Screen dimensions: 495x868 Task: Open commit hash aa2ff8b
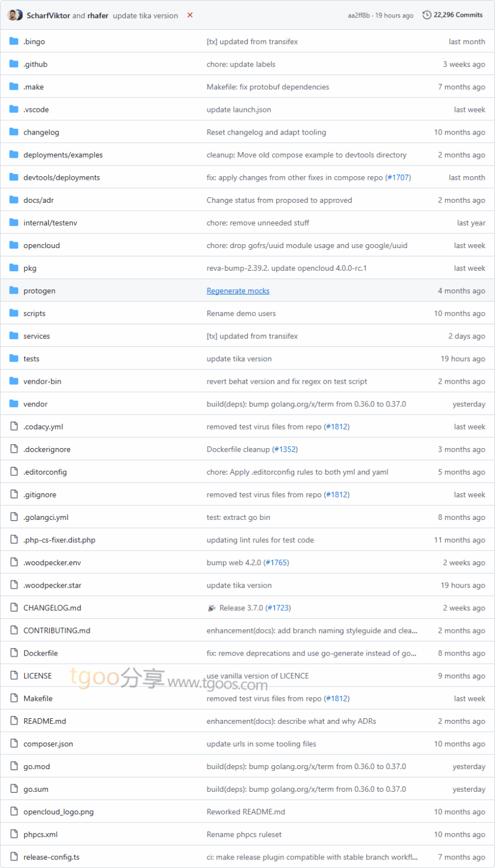[x=359, y=16]
